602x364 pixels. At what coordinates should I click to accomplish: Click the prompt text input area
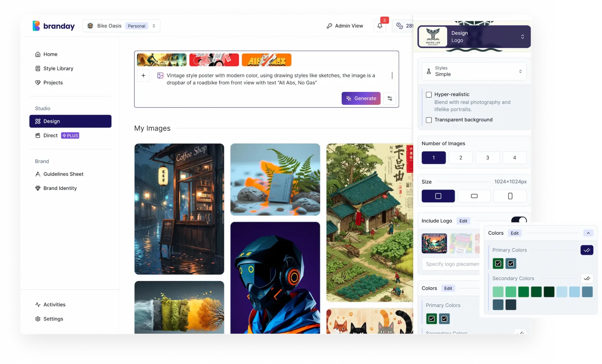[x=271, y=79]
